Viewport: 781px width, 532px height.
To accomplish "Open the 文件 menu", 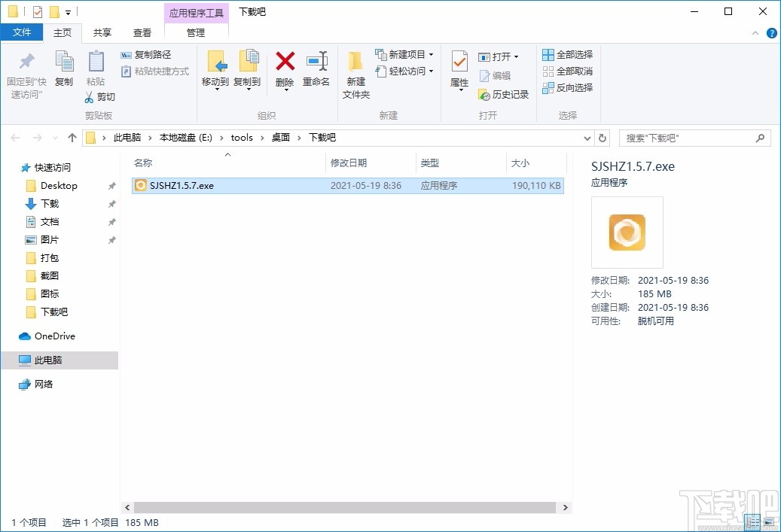I will click(23, 32).
